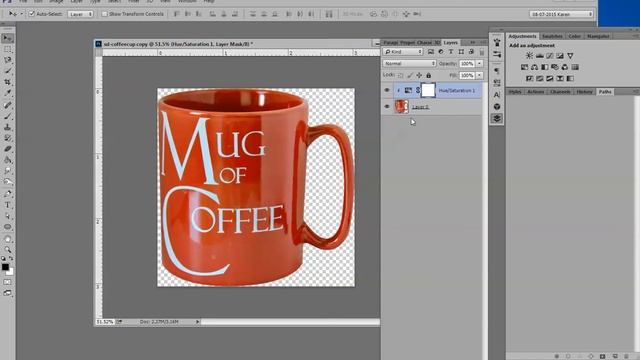Open the Auto-Select Layer dropdown
Image resolution: width=640 pixels, height=360 pixels.
(80, 14)
